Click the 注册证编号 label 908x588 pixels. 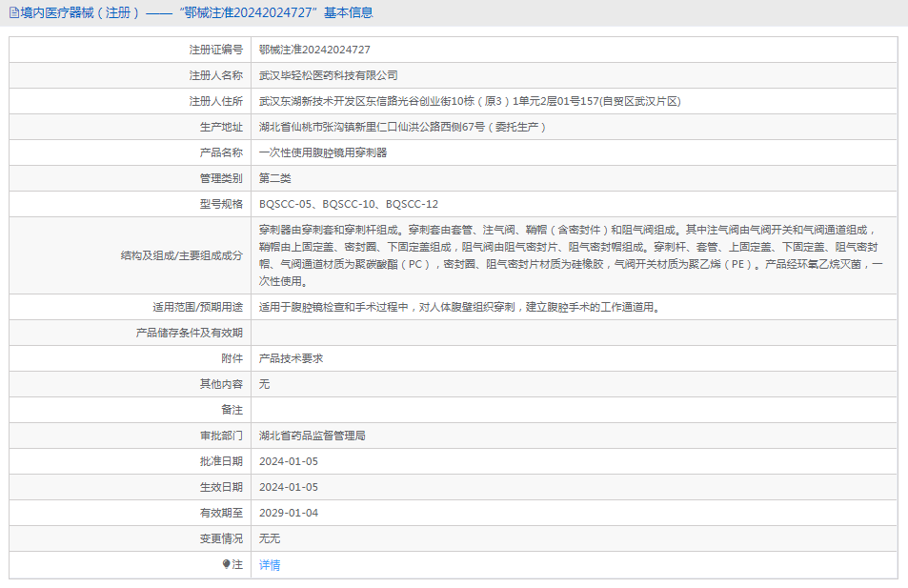pos(216,50)
